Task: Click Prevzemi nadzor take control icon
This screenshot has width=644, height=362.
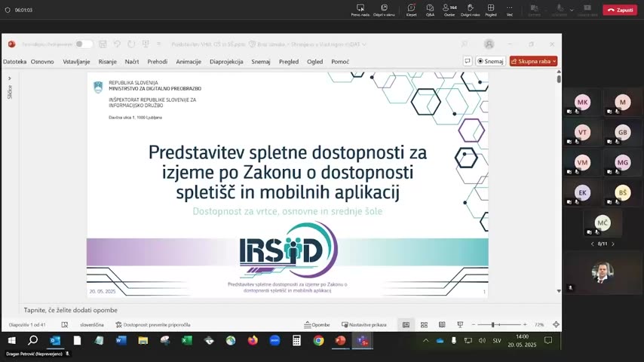Action: 360,10
